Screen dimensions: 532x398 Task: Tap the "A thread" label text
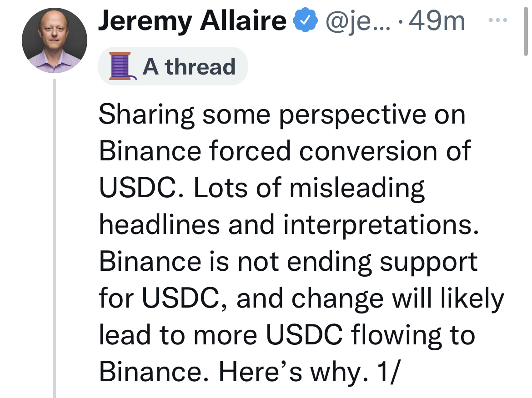(189, 67)
